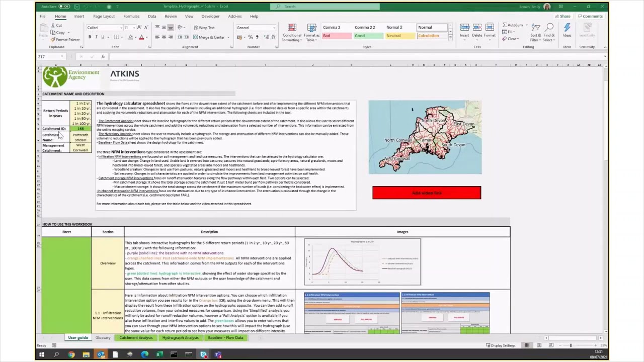644x362 pixels.
Task: Toggle underline formatting
Action: [x=103, y=37]
